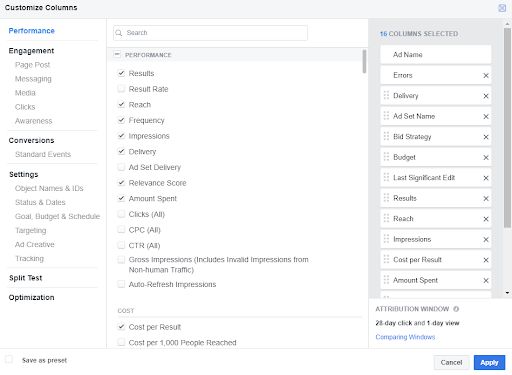The image size is (512, 375).
Task: Click the metrics list scrollbar thumb
Action: (x=364, y=61)
